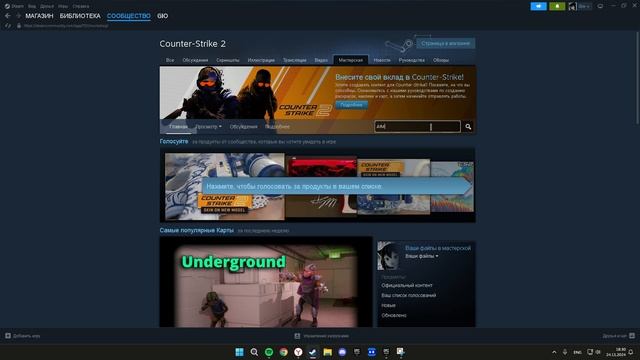This screenshot has height=360, width=640.
Task: Click the blue-white skin voting thumbnail
Action: (x=224, y=187)
